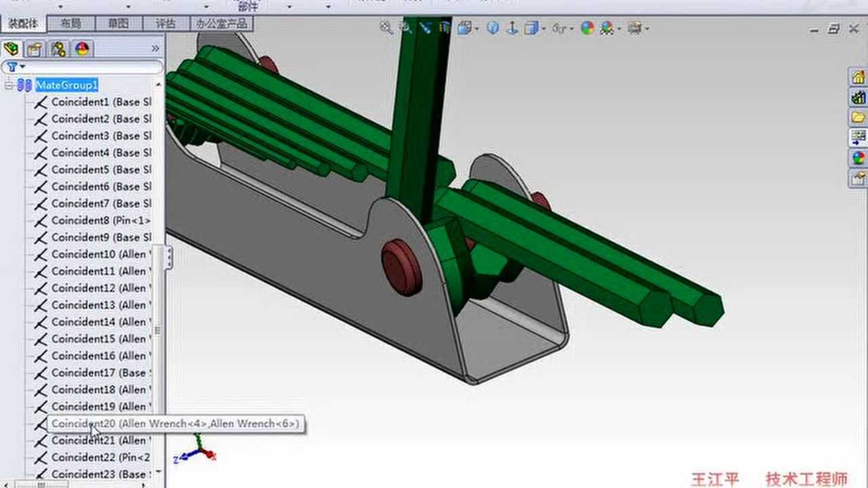
Task: Switch to the 草图 tab
Action: pos(118,24)
